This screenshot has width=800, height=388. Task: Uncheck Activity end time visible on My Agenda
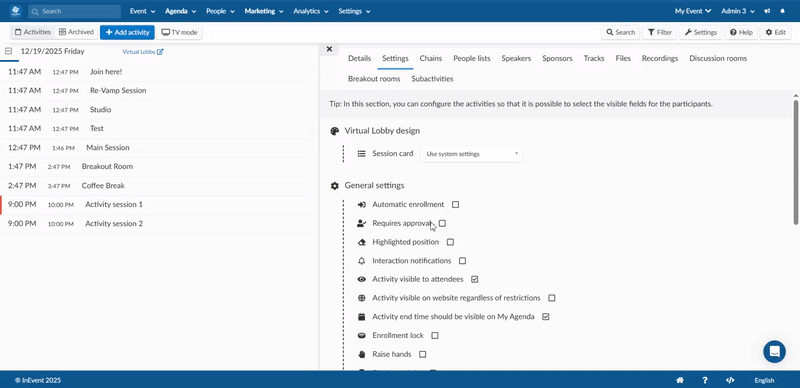pyautogui.click(x=545, y=317)
